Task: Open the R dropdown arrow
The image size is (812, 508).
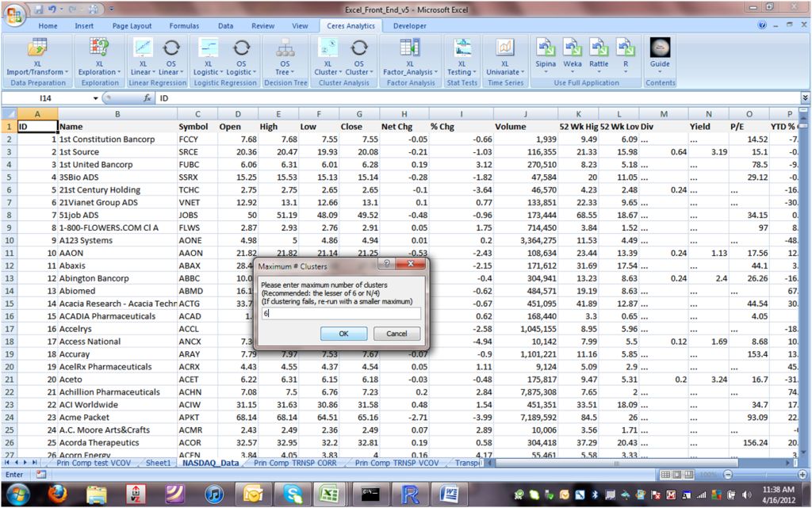Action: point(625,71)
